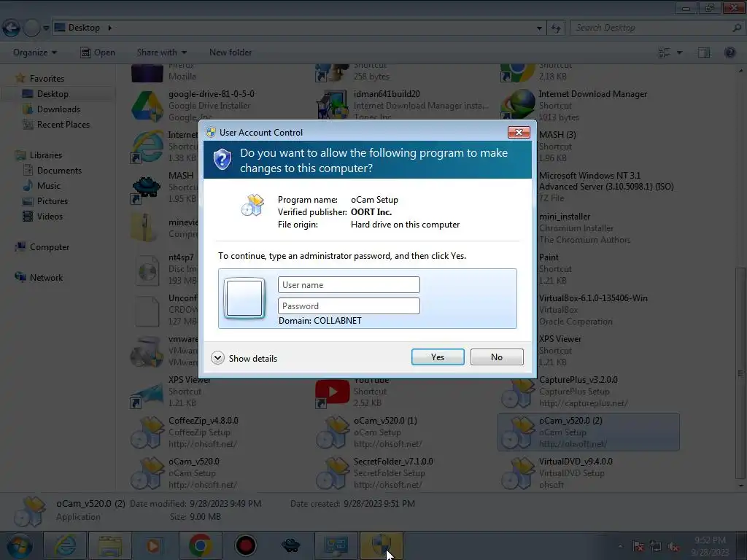Click Explorer's back navigation arrow
This screenshot has height=560, width=747.
click(x=12, y=28)
